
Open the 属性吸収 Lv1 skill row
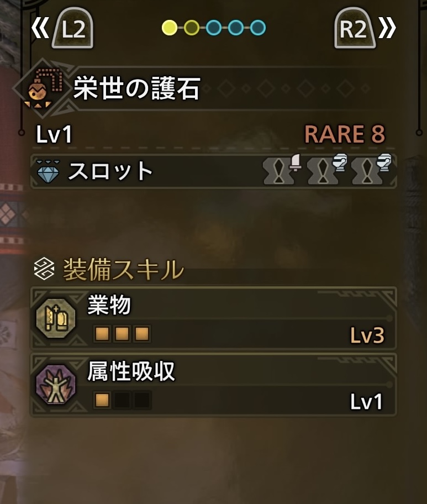tap(214, 385)
